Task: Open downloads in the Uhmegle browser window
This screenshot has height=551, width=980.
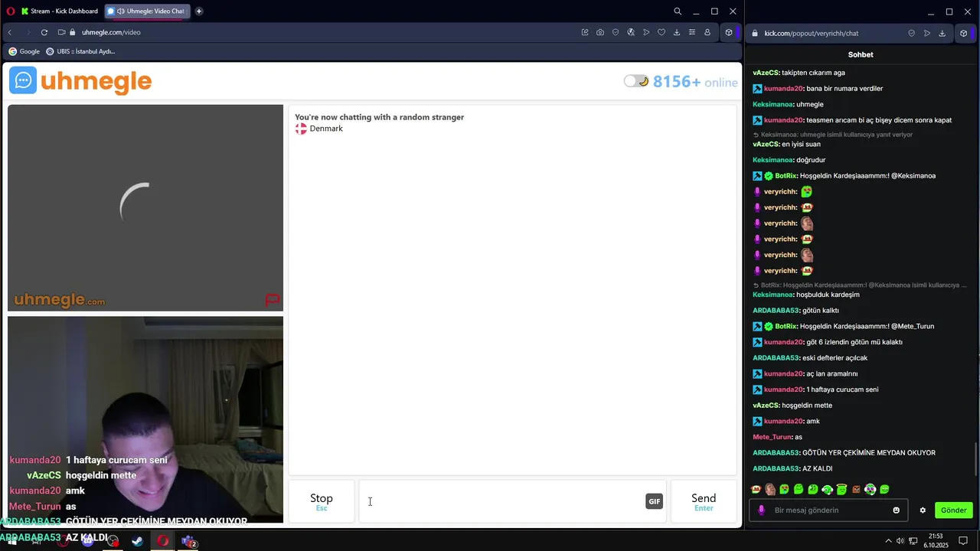Action: [x=677, y=32]
